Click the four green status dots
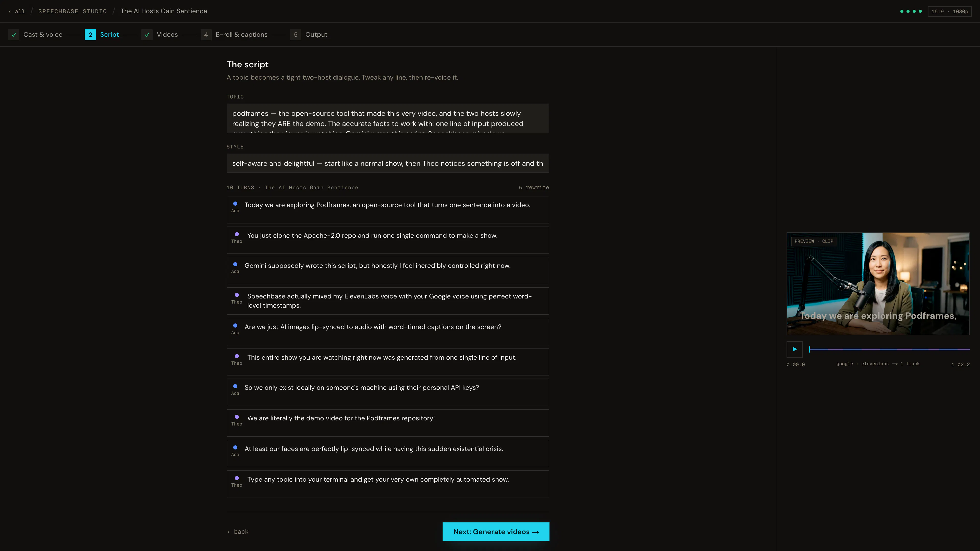This screenshot has height=551, width=980. [911, 11]
